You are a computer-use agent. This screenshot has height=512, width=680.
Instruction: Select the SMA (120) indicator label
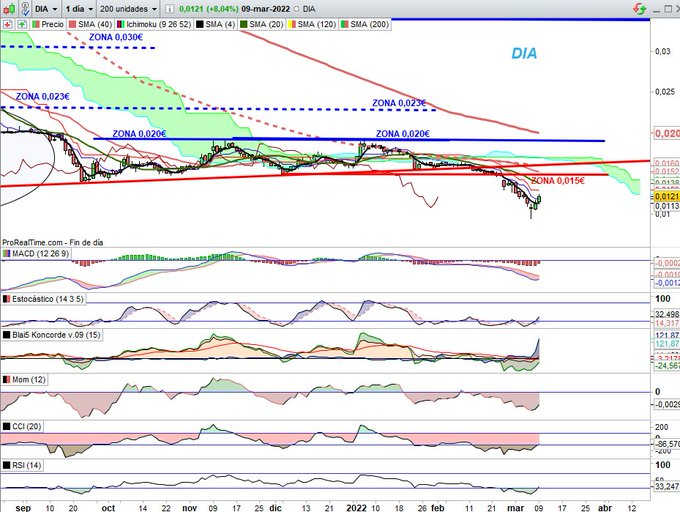point(317,24)
